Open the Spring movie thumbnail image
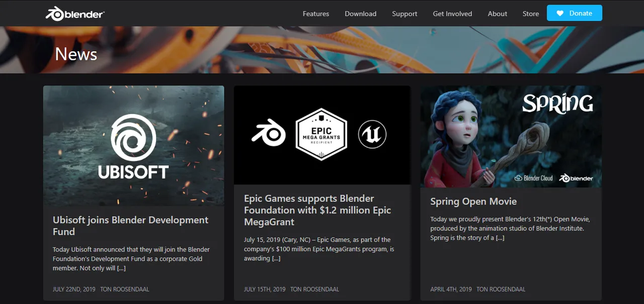The height and width of the screenshot is (304, 644). [511, 137]
